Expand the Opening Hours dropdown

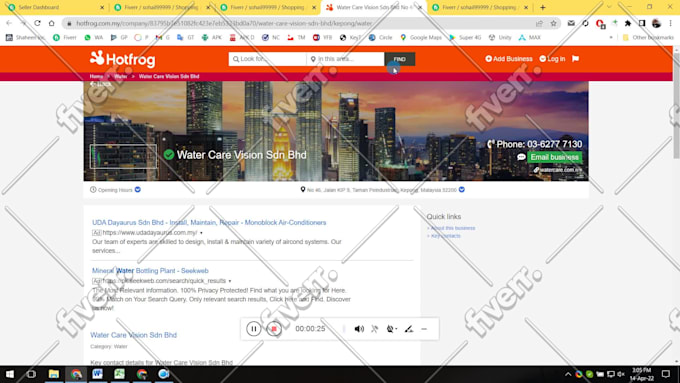pyautogui.click(x=137, y=190)
